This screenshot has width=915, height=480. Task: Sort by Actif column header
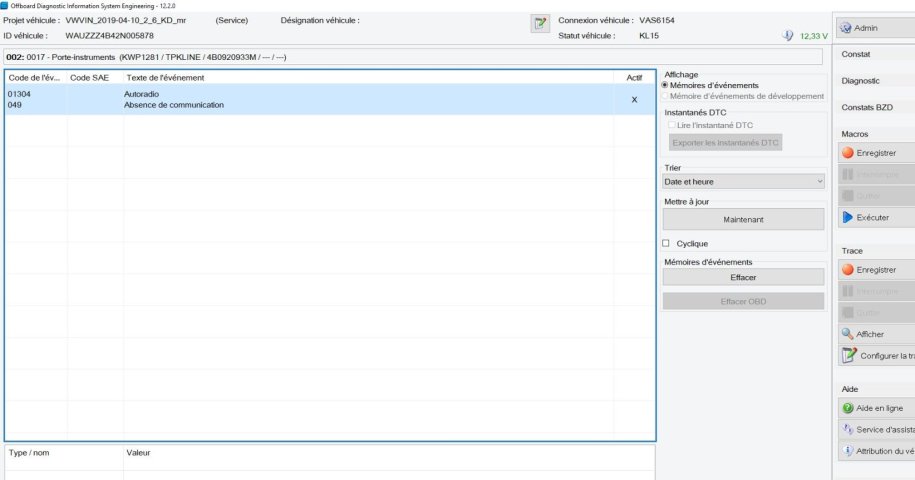(634, 78)
